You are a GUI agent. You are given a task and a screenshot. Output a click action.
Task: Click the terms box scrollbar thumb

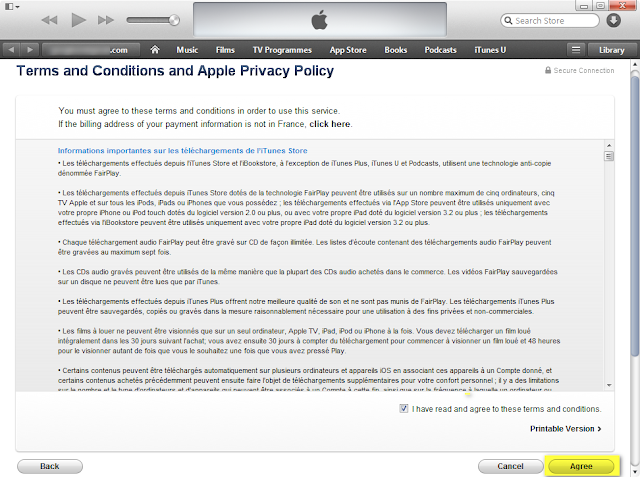tap(609, 156)
